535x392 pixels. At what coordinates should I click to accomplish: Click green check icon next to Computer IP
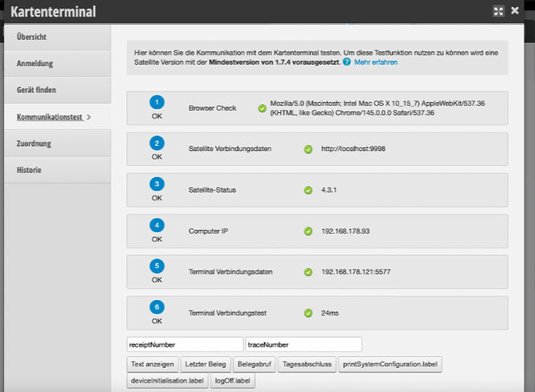pyautogui.click(x=308, y=231)
